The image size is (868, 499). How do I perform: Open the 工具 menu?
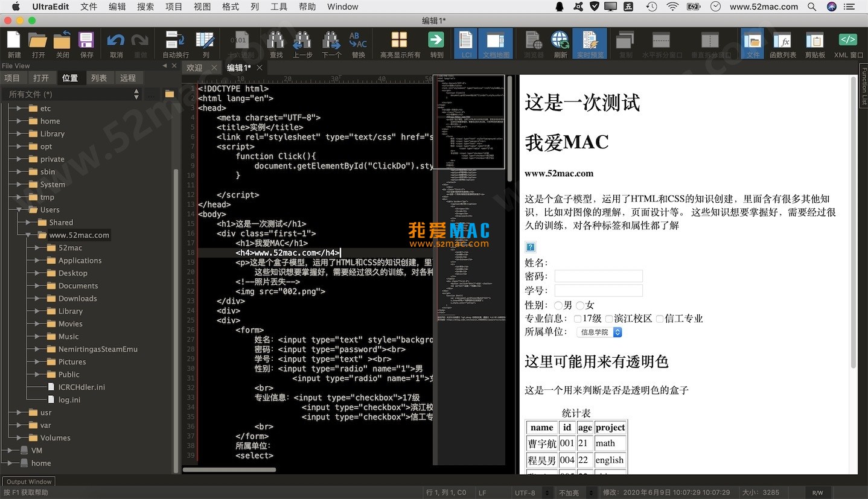[x=279, y=7]
